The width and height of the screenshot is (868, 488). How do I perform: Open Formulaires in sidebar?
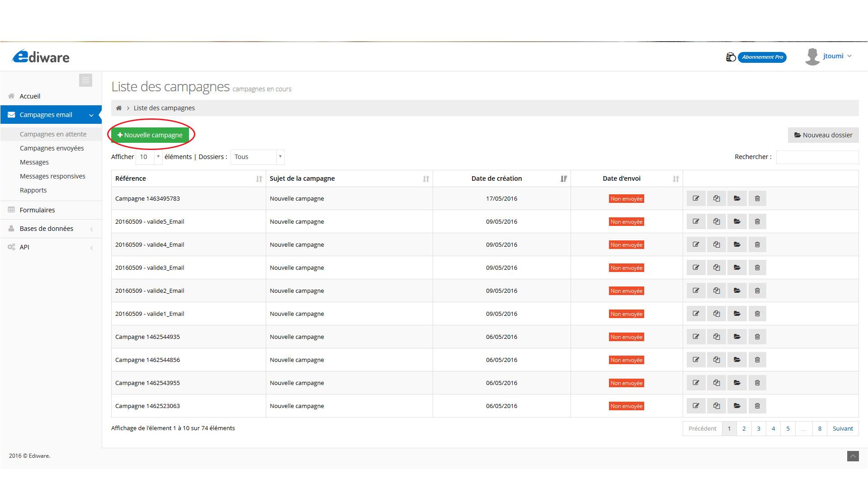click(51, 210)
